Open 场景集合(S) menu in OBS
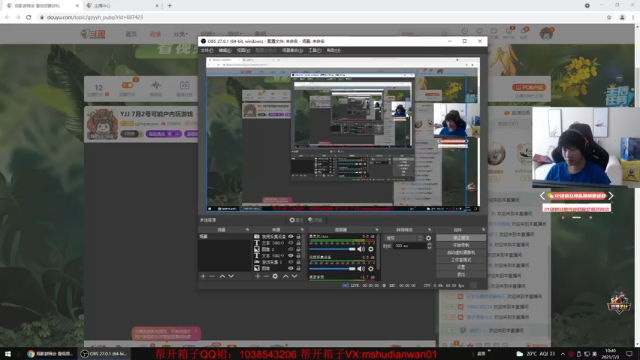This screenshot has height=360, width=640. [292, 51]
